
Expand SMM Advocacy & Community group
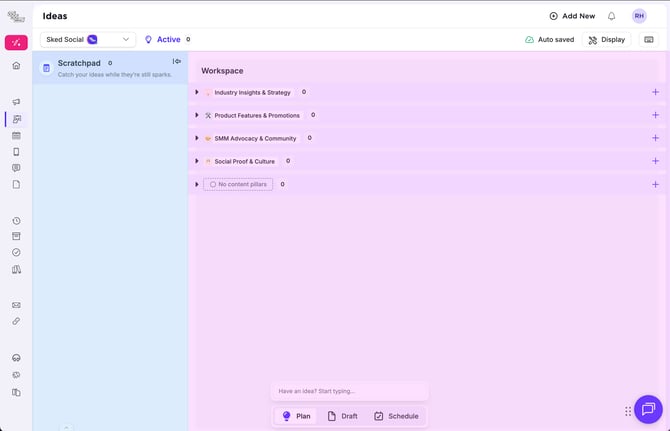click(x=197, y=138)
